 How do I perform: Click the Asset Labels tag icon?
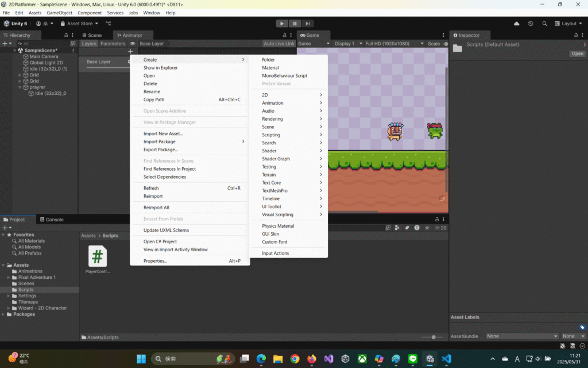(x=582, y=327)
